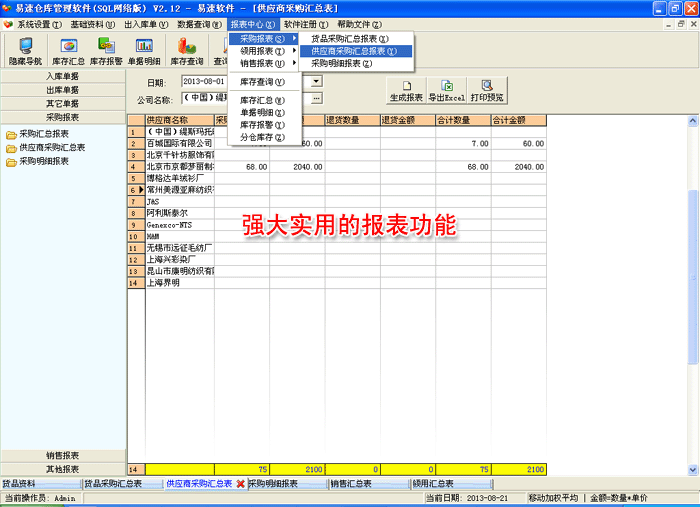Screen dimensions: 700x507
Task: Expand the 销售报表 submenu
Action: click(x=263, y=63)
